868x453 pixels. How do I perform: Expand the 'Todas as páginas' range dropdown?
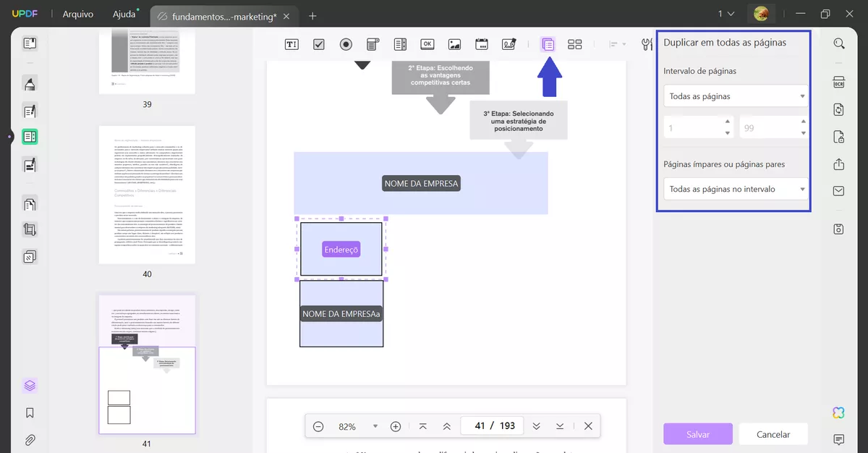[x=736, y=96]
